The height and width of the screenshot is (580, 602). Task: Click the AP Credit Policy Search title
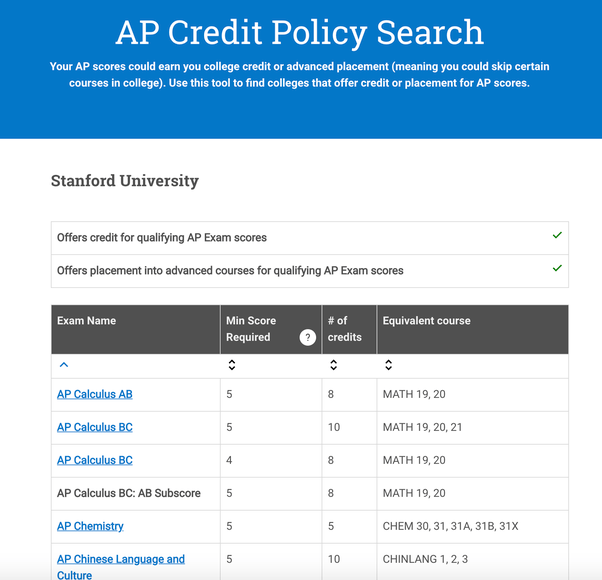pyautogui.click(x=300, y=33)
